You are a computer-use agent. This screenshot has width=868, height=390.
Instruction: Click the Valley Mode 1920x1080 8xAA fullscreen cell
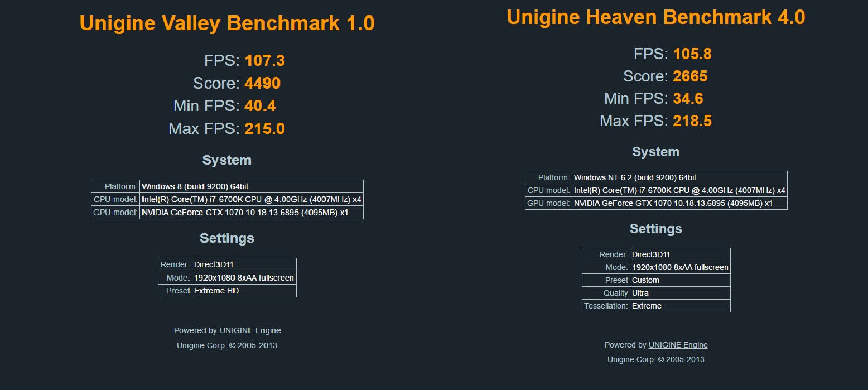pyautogui.click(x=244, y=277)
